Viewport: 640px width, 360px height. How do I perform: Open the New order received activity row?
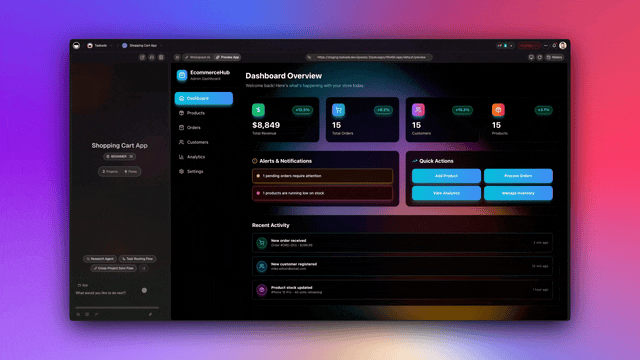(402, 243)
